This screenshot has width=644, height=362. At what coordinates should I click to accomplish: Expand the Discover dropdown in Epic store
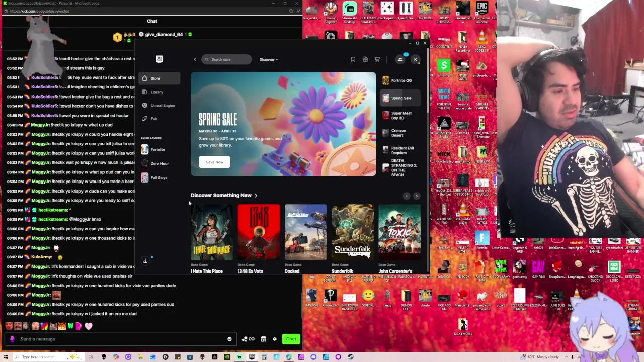[269, 59]
